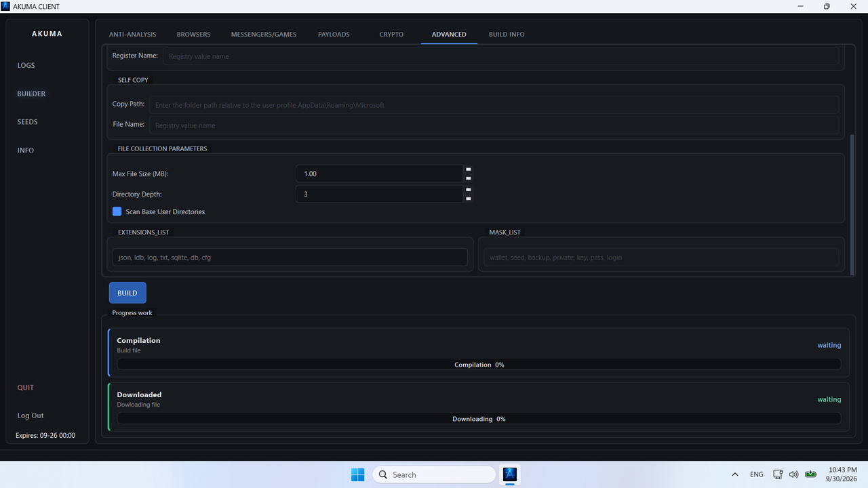Image resolution: width=868 pixels, height=488 pixels.
Task: Open the SEEDS section in sidebar
Action: [27, 122]
